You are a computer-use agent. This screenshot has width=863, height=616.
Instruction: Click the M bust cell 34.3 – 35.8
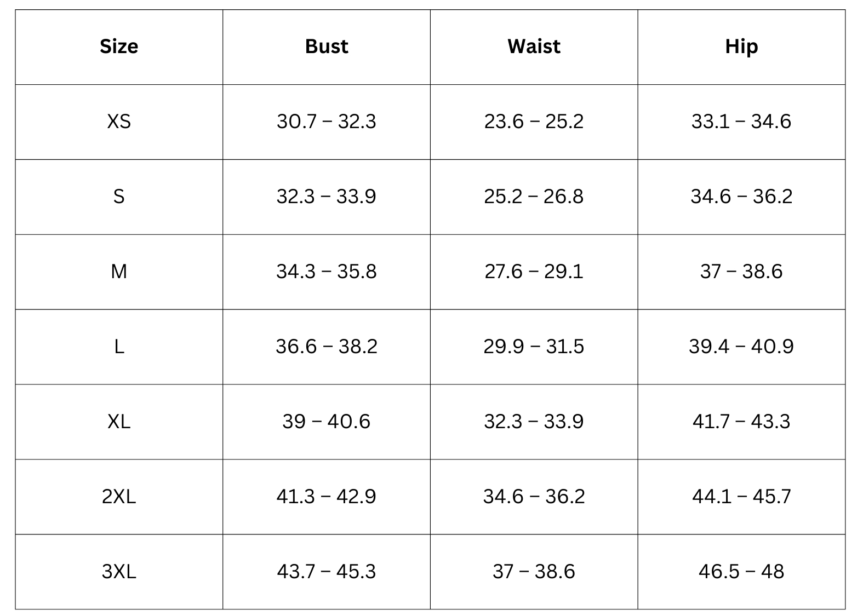coord(327,272)
